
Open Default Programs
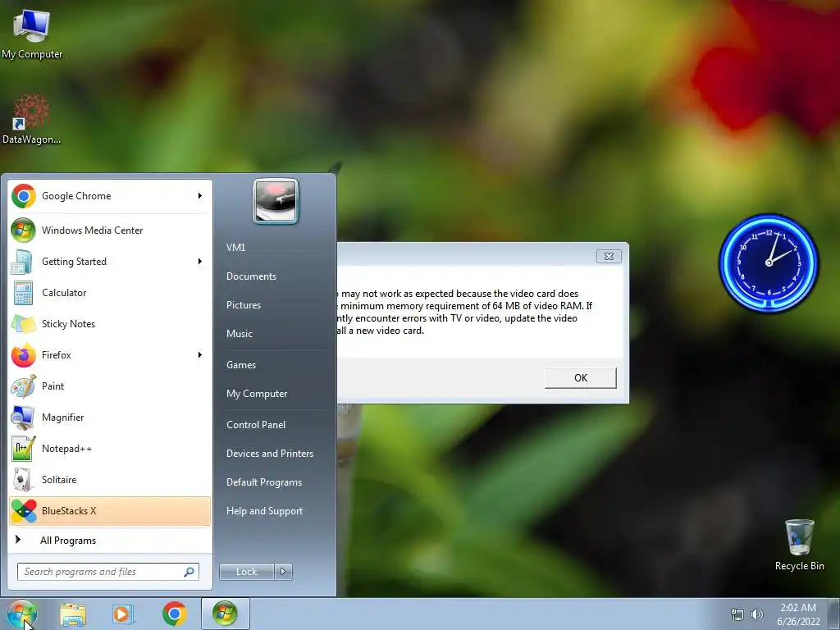point(276,482)
